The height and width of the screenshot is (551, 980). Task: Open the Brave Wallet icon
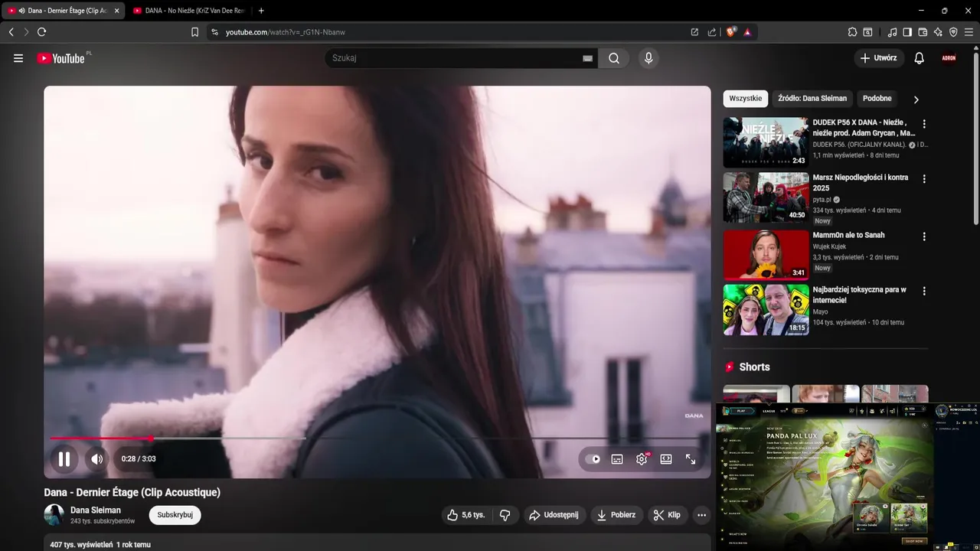(x=923, y=32)
